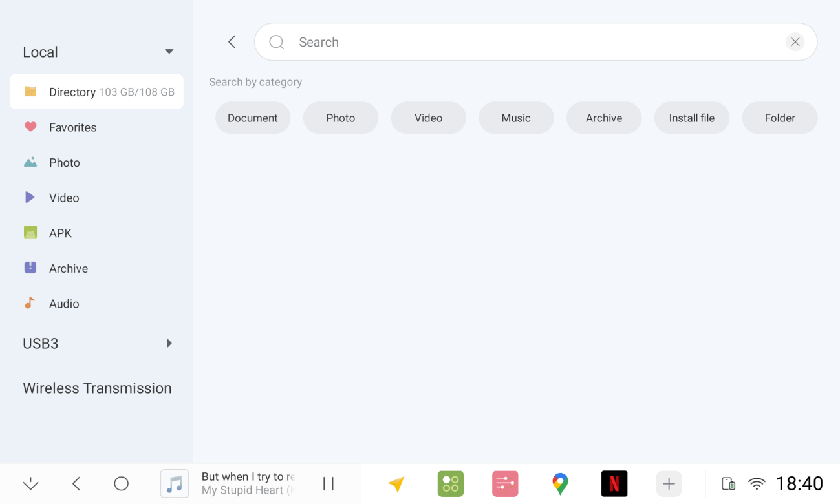
Task: Click the 18:40 clock
Action: click(799, 483)
